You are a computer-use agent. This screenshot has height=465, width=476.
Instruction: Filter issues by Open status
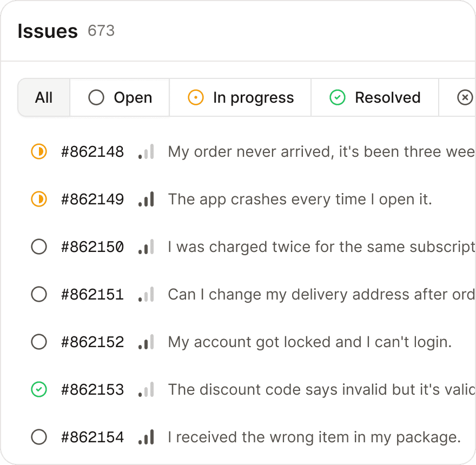pos(120,97)
